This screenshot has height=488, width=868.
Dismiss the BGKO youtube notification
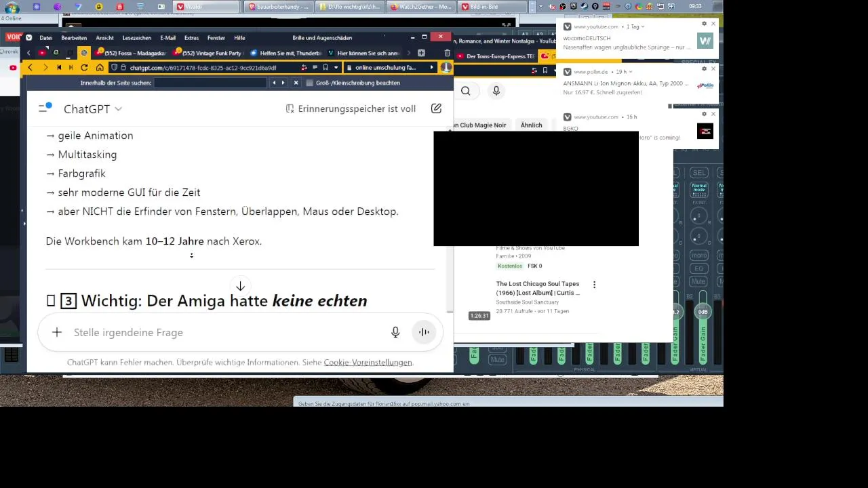pyautogui.click(x=713, y=114)
